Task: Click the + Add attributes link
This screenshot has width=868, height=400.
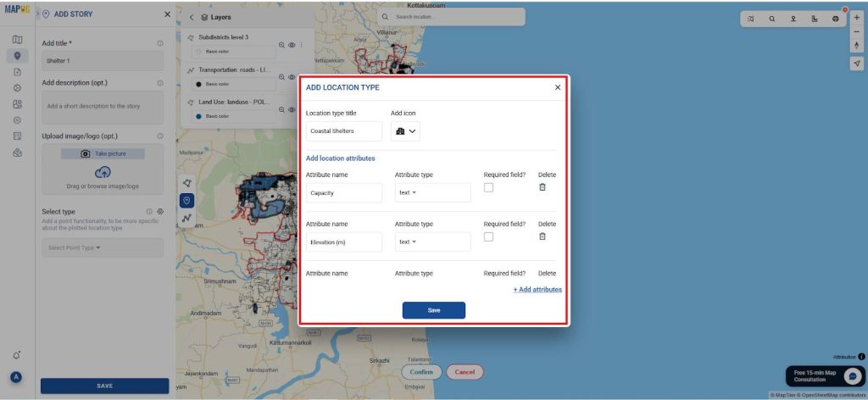Action: click(x=537, y=289)
